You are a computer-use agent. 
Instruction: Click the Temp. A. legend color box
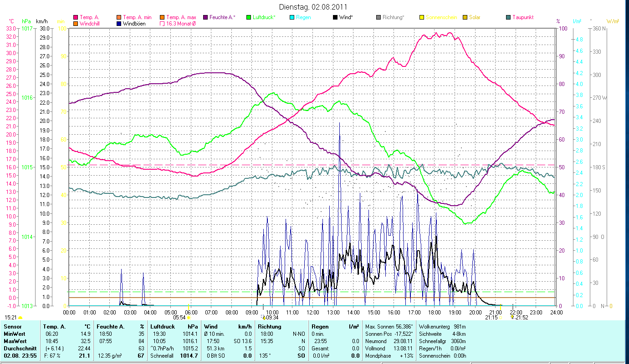click(x=76, y=17)
